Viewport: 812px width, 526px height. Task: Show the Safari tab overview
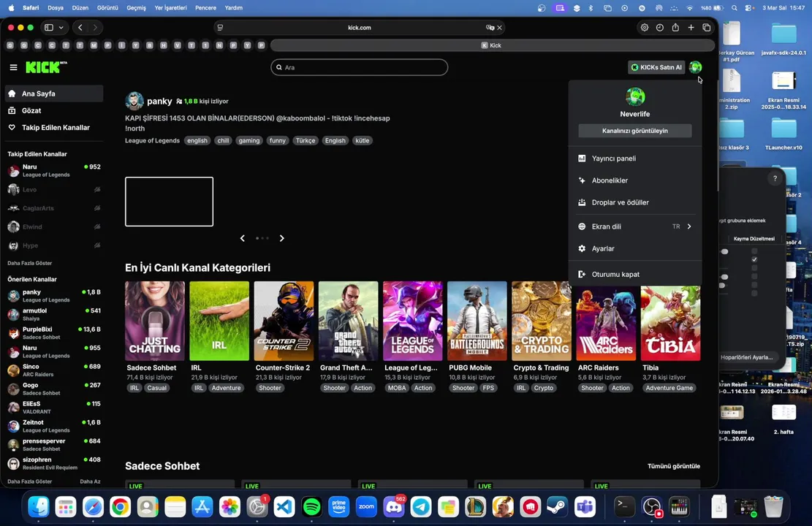[706, 28]
